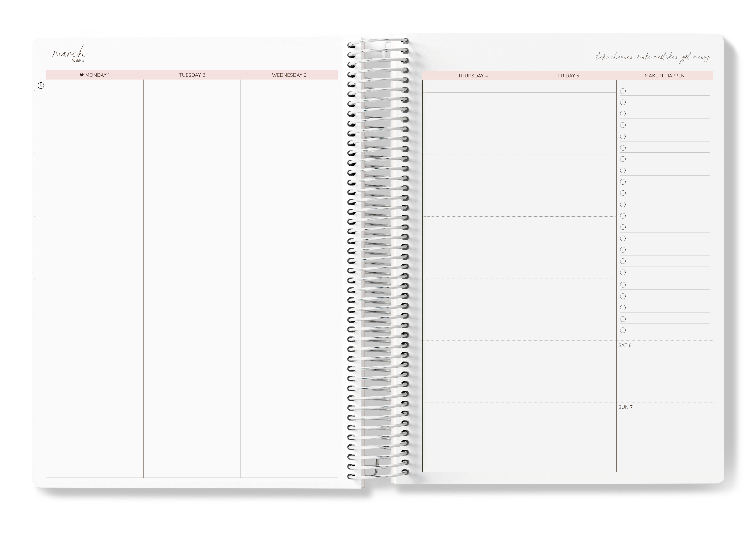Check the third circle under Make It Happen
This screenshot has width=756, height=535.
tap(623, 114)
